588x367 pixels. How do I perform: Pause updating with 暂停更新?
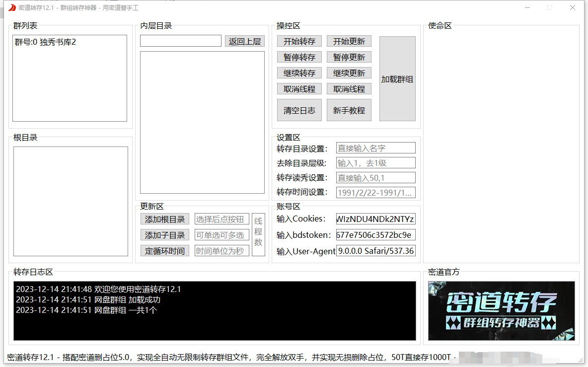point(349,57)
